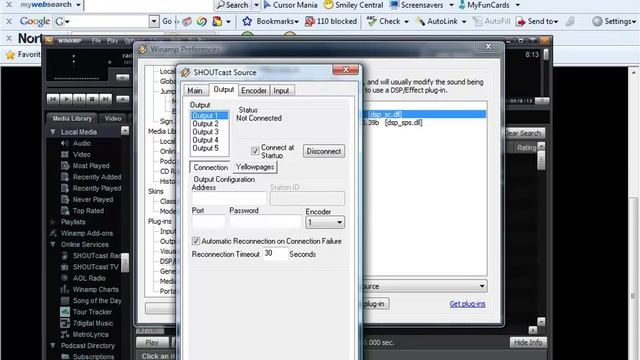The width and height of the screenshot is (640, 360).
Task: Toggle Connect at Startup checkbox
Action: pyautogui.click(x=255, y=151)
